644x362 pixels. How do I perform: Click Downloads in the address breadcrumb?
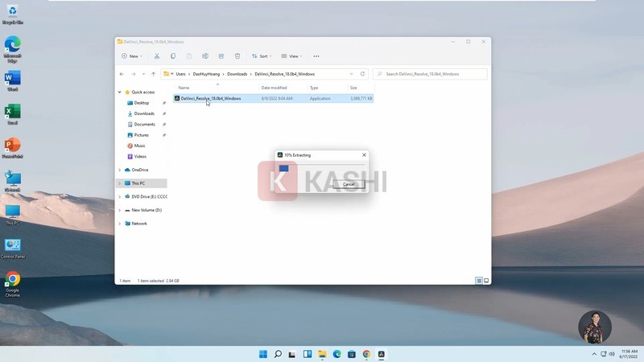[237, 74]
